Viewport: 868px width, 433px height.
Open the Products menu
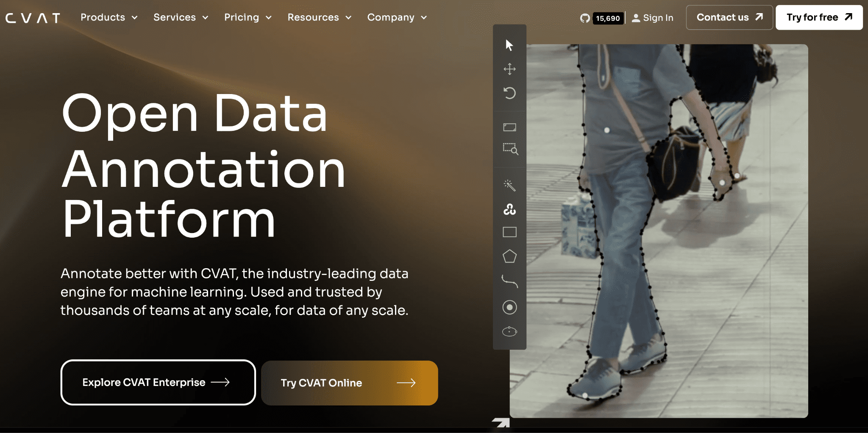(109, 17)
